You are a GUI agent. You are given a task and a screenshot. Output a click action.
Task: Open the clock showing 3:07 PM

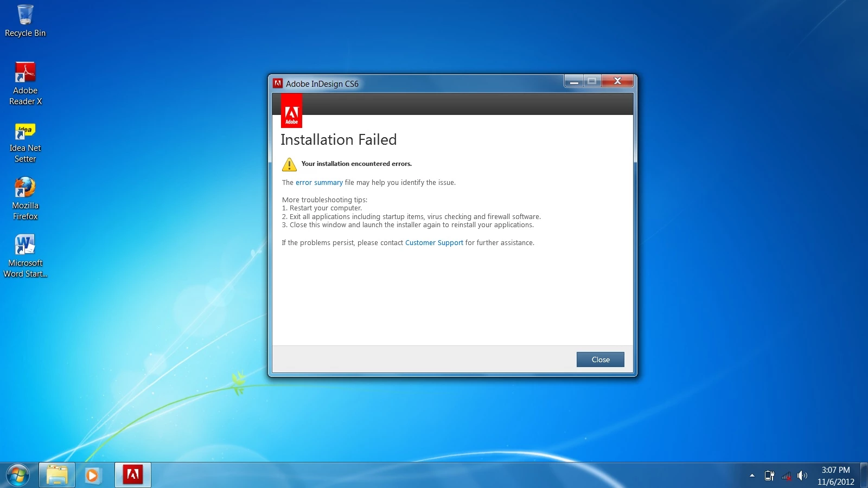pos(835,476)
